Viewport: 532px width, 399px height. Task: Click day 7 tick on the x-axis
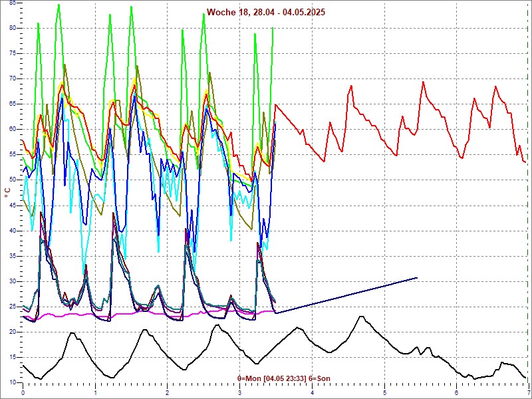(x=528, y=392)
